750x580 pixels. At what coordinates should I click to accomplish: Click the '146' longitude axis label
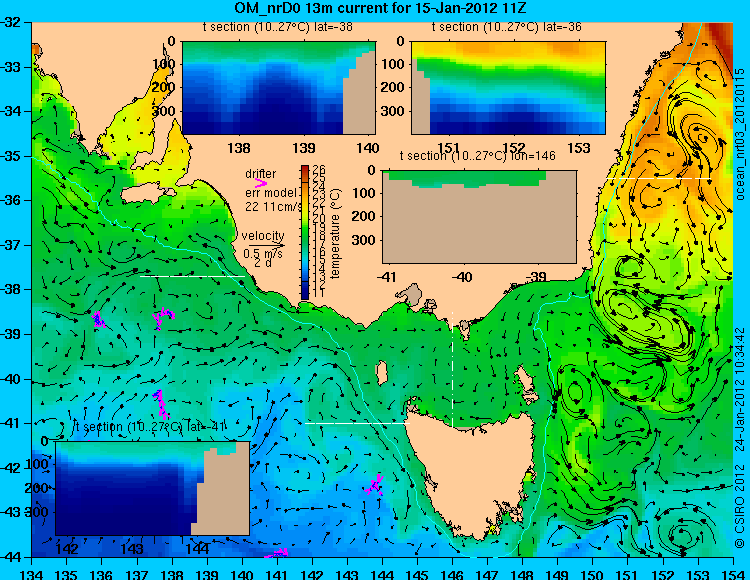(452, 574)
